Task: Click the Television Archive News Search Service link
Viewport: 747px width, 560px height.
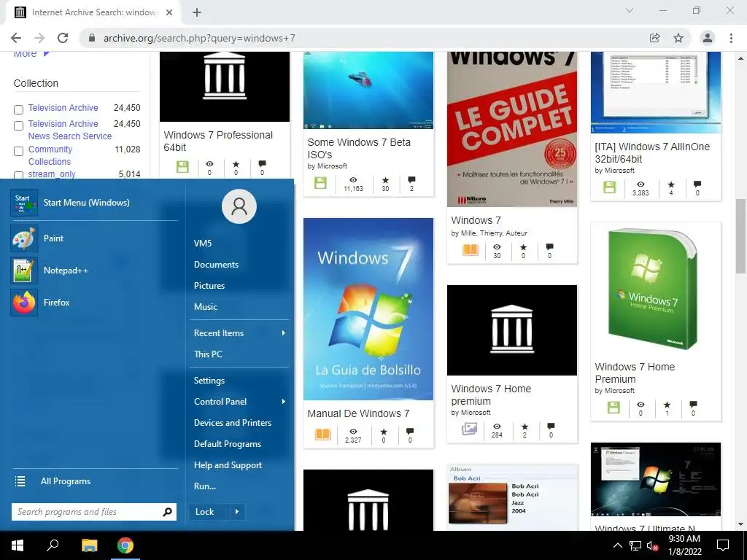Action: pyautogui.click(x=69, y=130)
